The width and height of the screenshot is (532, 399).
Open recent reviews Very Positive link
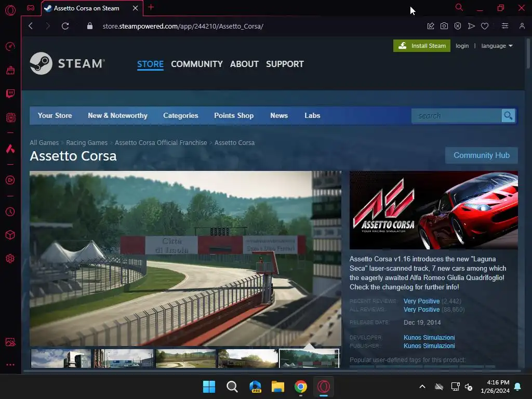(x=421, y=301)
